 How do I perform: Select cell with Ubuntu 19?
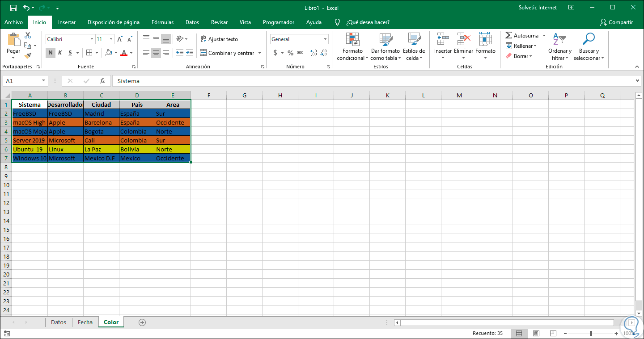[x=30, y=149]
